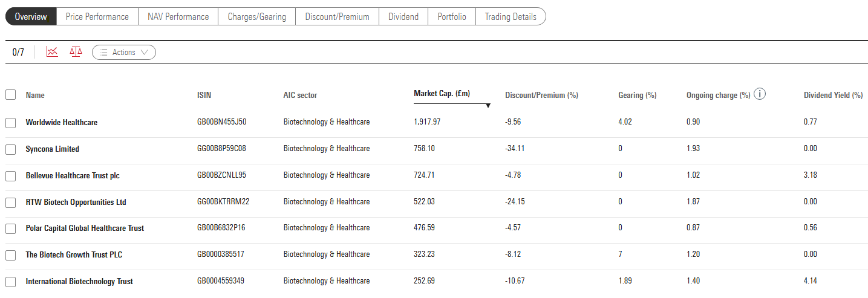Sort by Ongoing charge (%) column header
The width and height of the screenshot is (868, 298).
[719, 95]
